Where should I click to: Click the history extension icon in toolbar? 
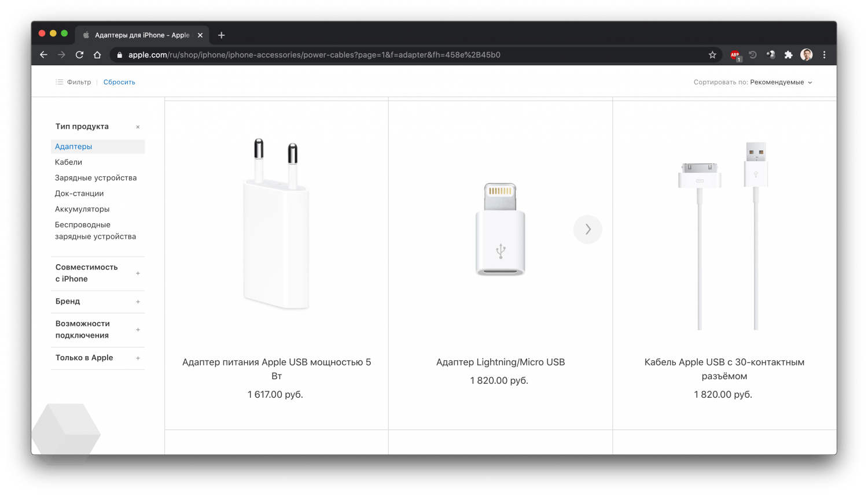click(x=753, y=55)
